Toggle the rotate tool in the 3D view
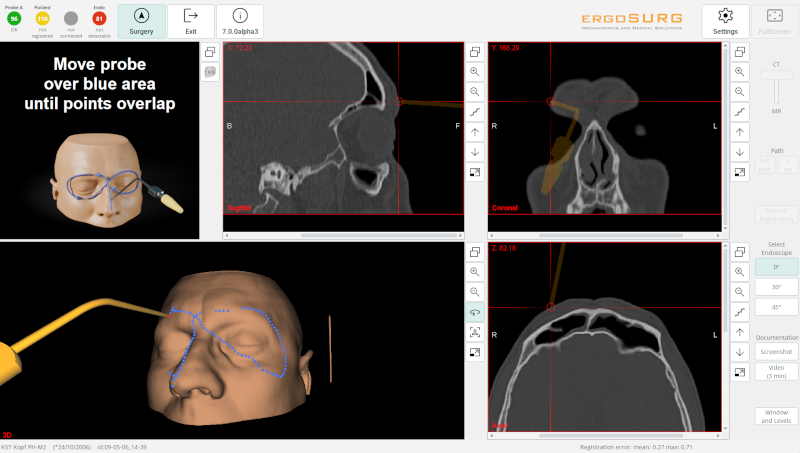This screenshot has height=453, width=800. tap(475, 312)
